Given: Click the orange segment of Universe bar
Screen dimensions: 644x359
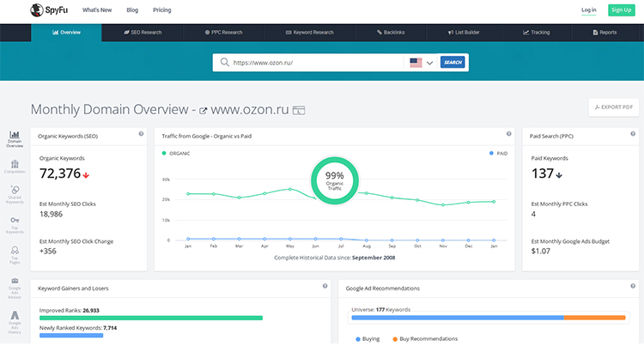Looking at the screenshot, I should click(x=594, y=318).
